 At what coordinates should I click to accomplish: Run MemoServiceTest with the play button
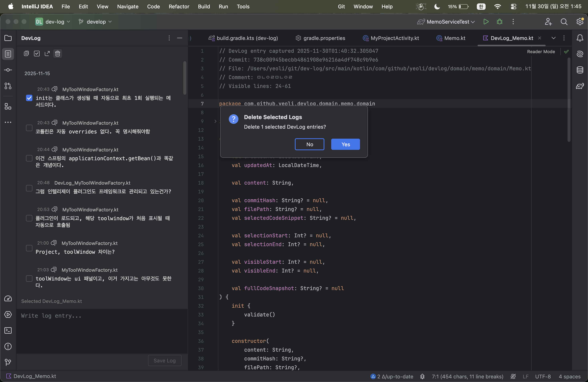(486, 22)
